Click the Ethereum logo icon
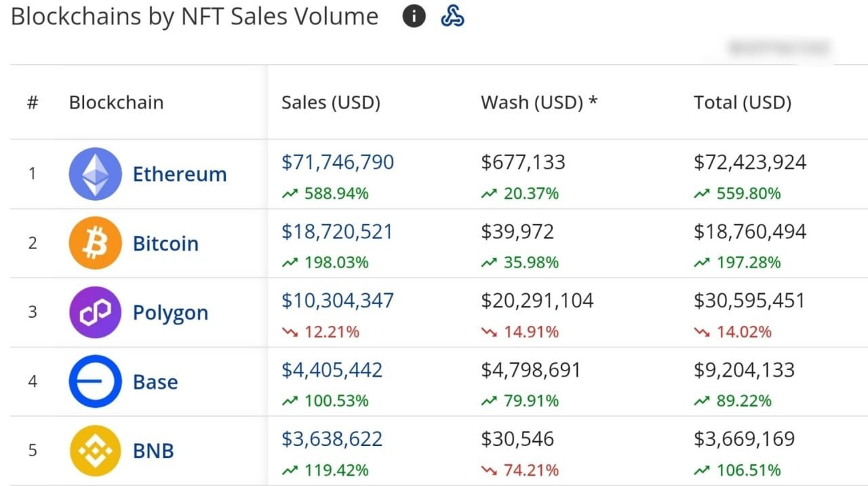 (x=96, y=174)
